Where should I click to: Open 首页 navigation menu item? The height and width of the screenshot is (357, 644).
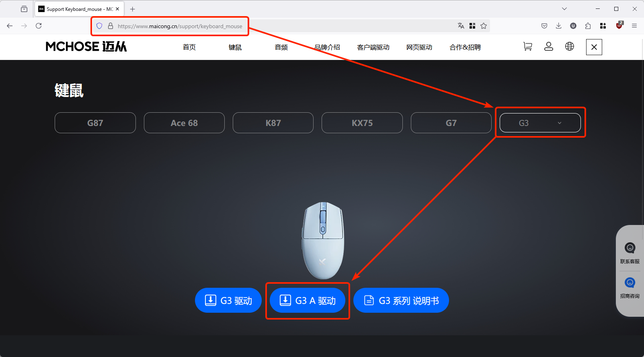pyautogui.click(x=189, y=47)
